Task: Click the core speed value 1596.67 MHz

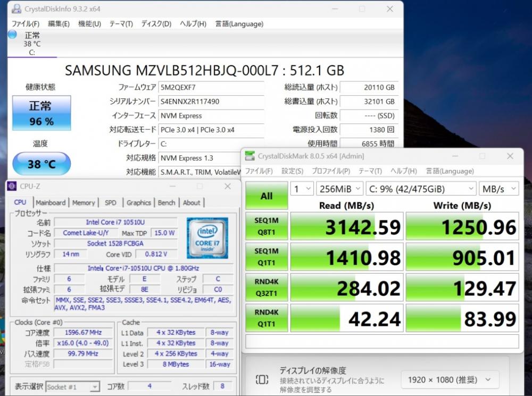Action: coord(83,333)
